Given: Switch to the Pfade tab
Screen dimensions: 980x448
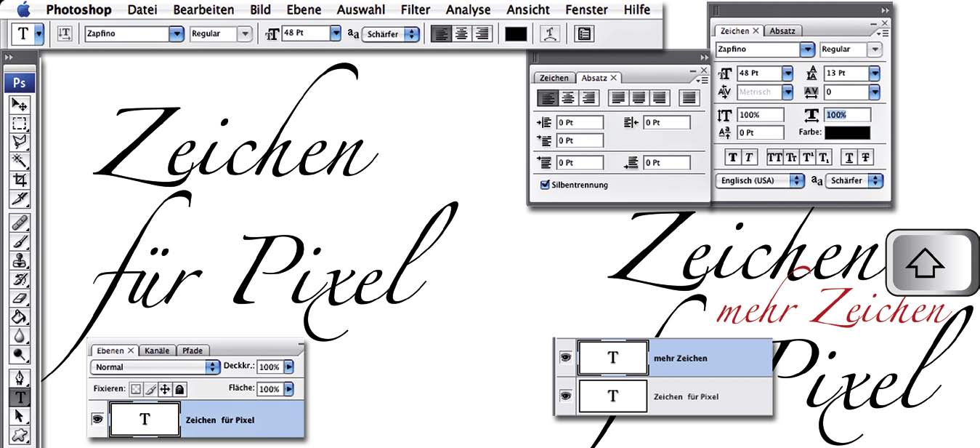Looking at the screenshot, I should point(192,351).
